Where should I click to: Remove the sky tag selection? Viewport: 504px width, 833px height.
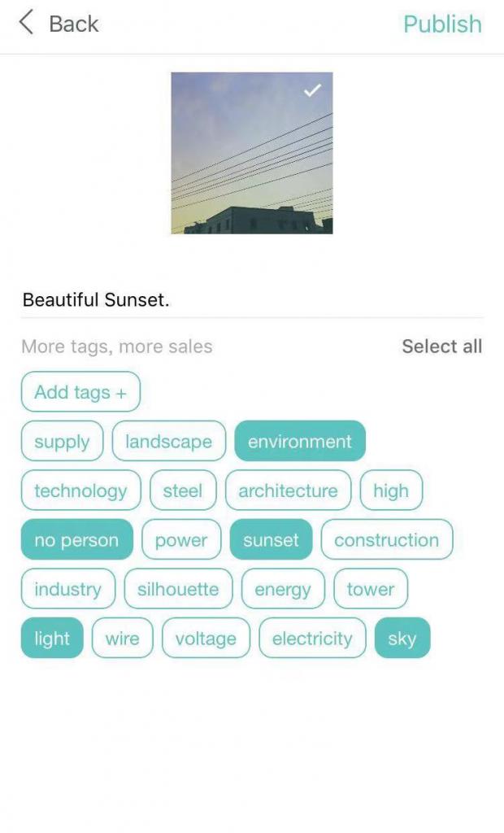[x=402, y=639]
